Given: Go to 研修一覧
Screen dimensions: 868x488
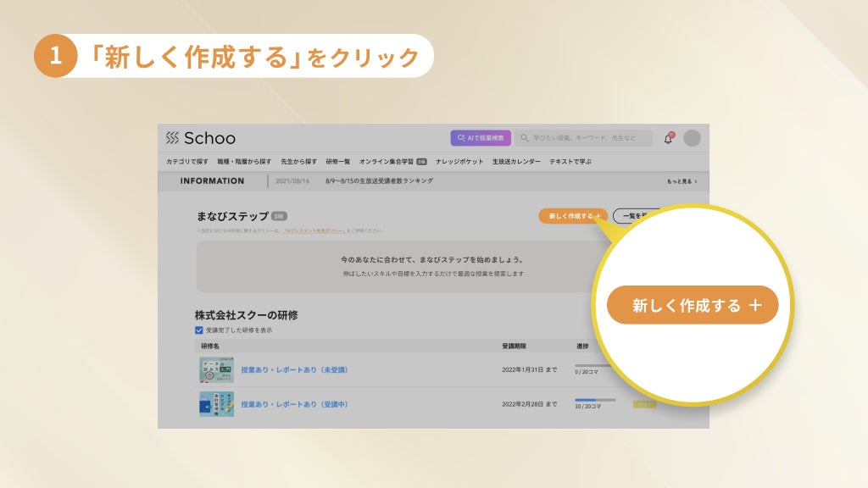Looking at the screenshot, I should [x=337, y=162].
